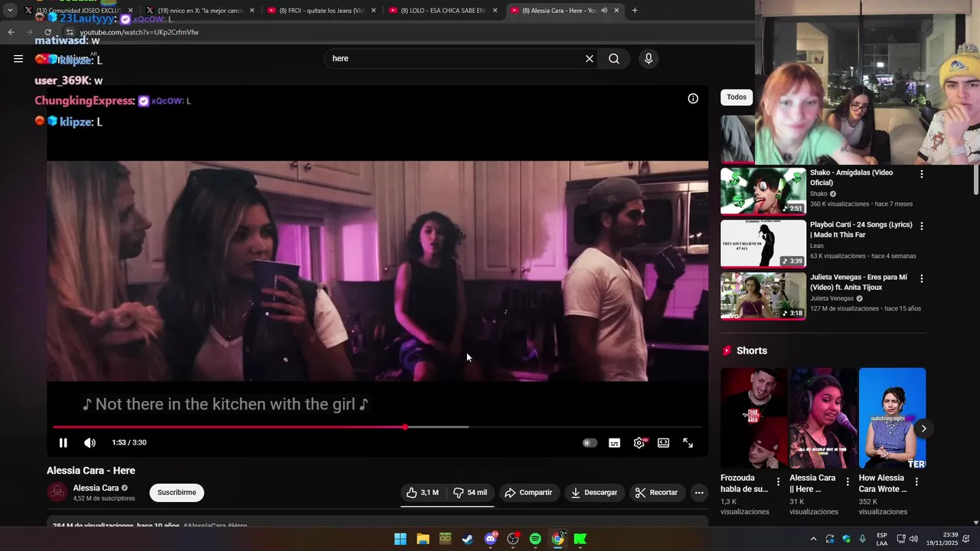The image size is (980, 551).
Task: Open How Alessia Cara Wrote short
Action: [892, 418]
